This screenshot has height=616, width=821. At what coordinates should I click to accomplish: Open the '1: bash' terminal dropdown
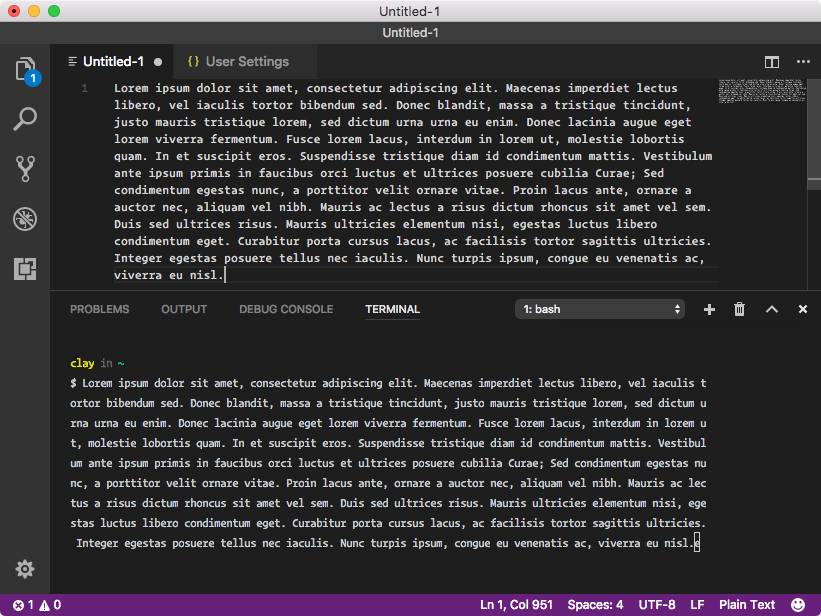600,309
